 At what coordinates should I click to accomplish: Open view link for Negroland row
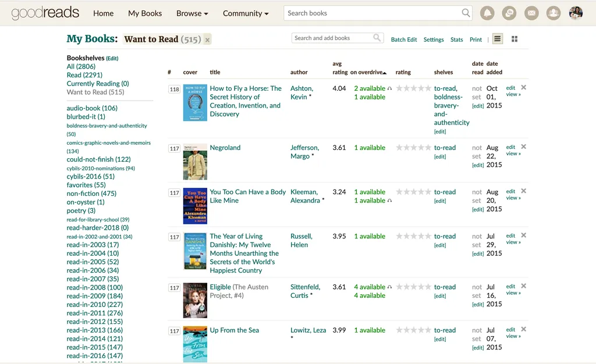(x=513, y=154)
